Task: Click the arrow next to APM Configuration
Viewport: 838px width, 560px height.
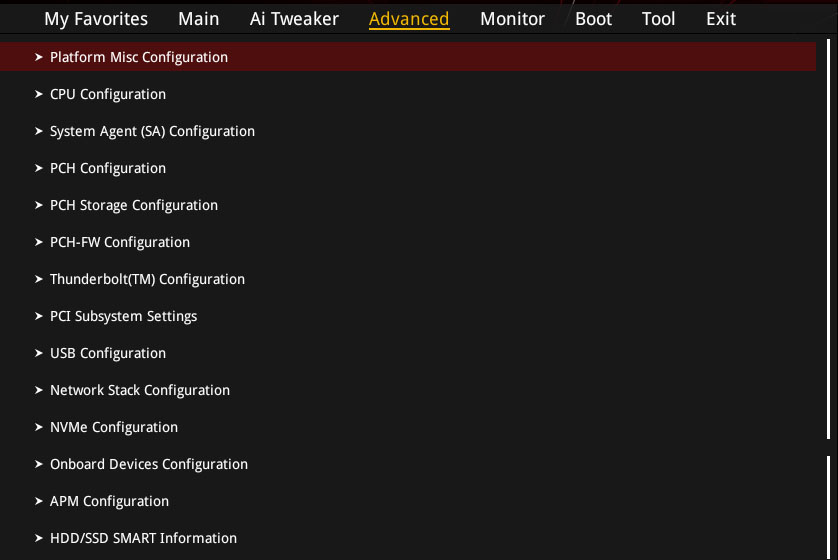Action: click(38, 501)
